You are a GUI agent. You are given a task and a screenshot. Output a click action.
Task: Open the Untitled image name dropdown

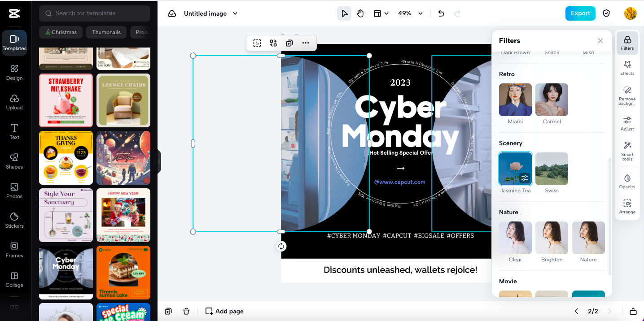pyautogui.click(x=235, y=13)
